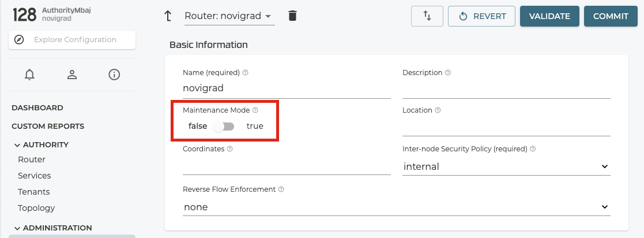Click the Commit button
644x238 pixels.
[x=611, y=16]
